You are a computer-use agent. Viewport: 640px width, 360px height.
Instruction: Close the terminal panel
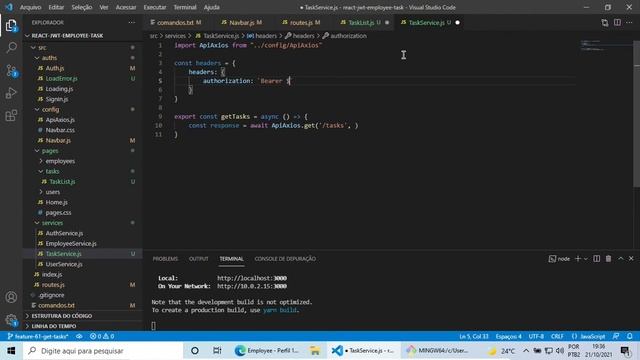631,259
